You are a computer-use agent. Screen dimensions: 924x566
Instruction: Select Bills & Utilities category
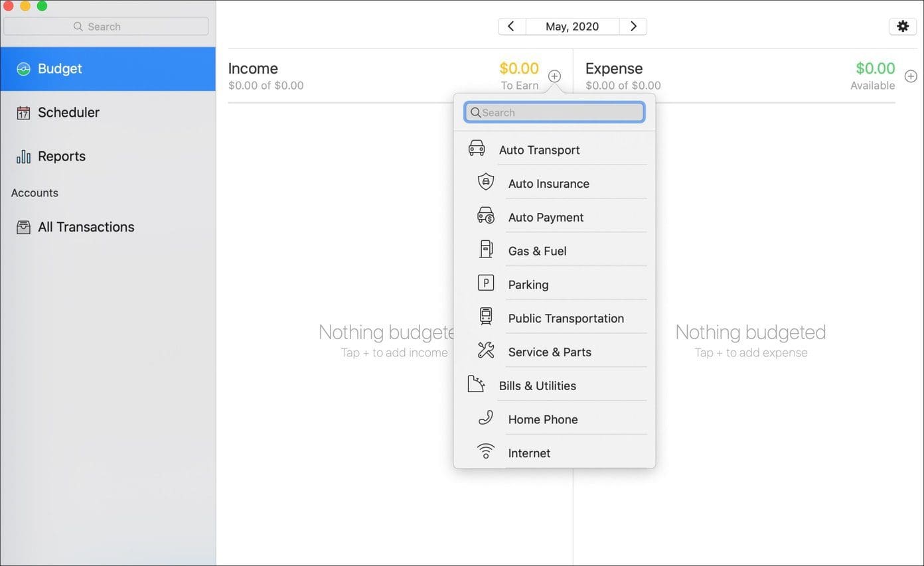(554, 386)
